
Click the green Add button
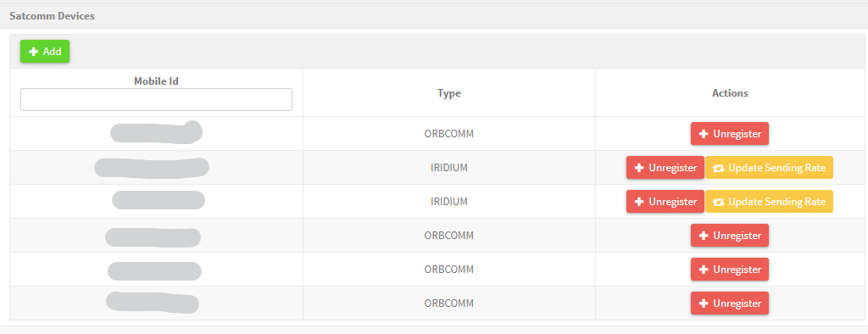tap(45, 52)
